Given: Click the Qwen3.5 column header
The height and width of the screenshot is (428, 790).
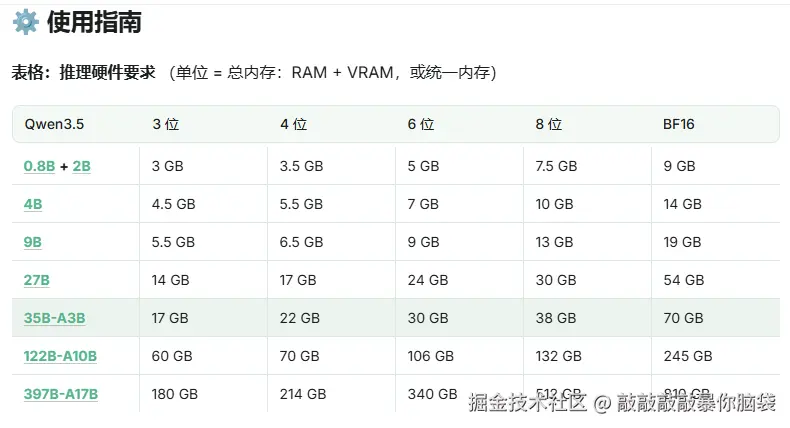Looking at the screenshot, I should (54, 125).
